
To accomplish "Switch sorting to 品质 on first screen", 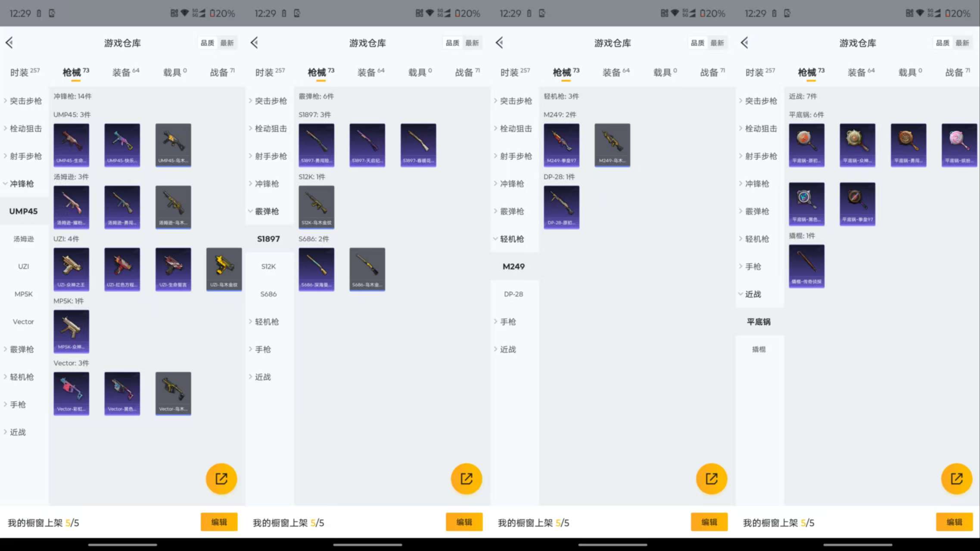I will click(207, 42).
